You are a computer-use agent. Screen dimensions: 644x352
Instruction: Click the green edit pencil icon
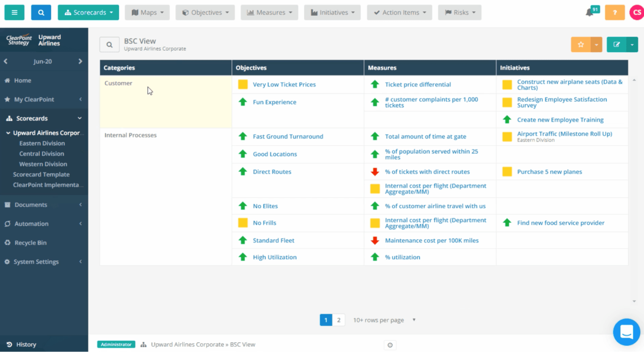click(616, 44)
